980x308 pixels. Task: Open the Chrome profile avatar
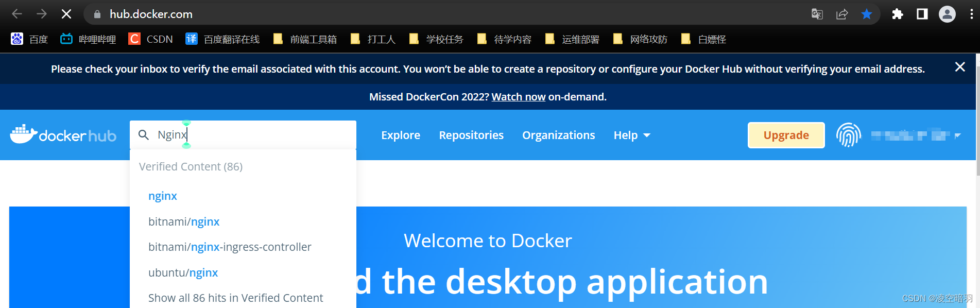(947, 14)
